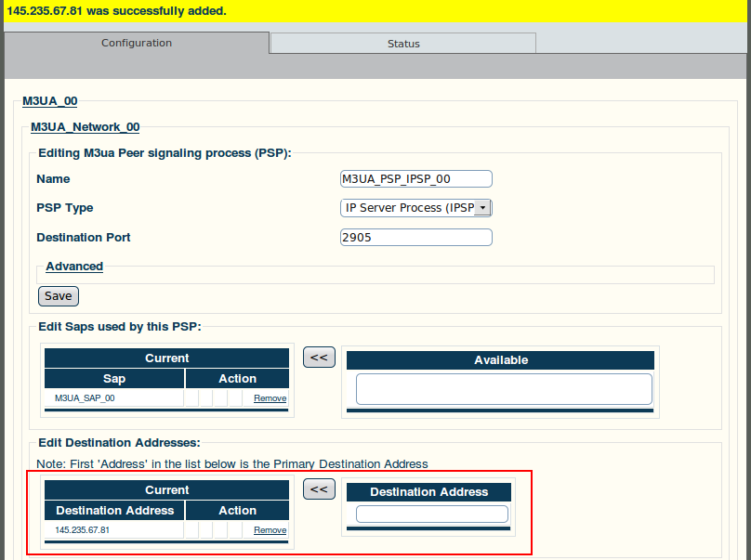Select the Configuration tab
Viewport: 751px width, 560px height.
coord(137,43)
